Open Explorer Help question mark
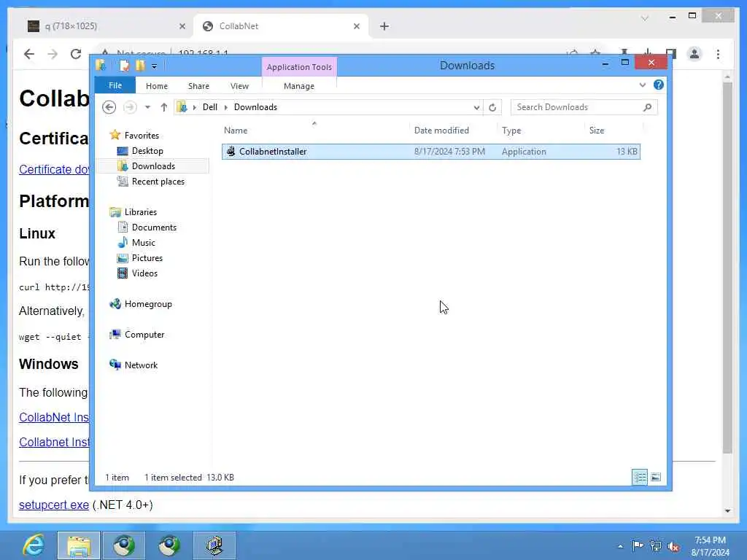The width and height of the screenshot is (747, 560). point(659,85)
